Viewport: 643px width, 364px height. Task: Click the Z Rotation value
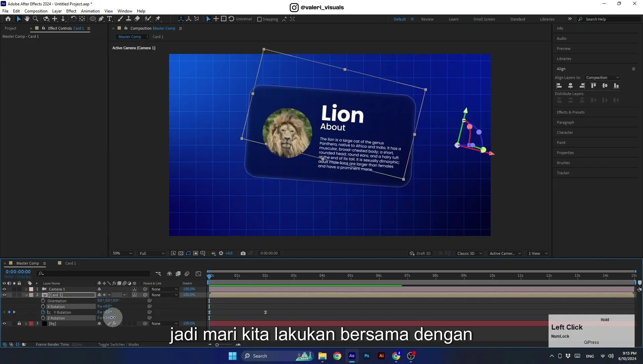[x=106, y=318]
